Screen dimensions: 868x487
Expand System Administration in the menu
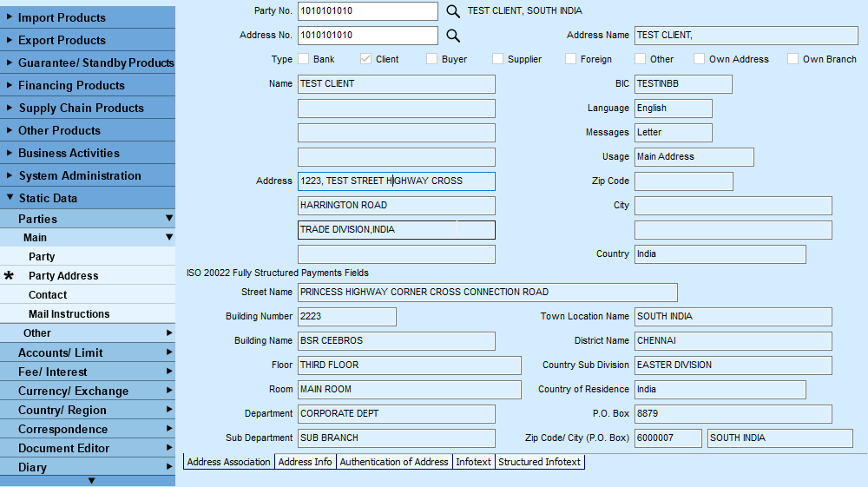tap(88, 175)
